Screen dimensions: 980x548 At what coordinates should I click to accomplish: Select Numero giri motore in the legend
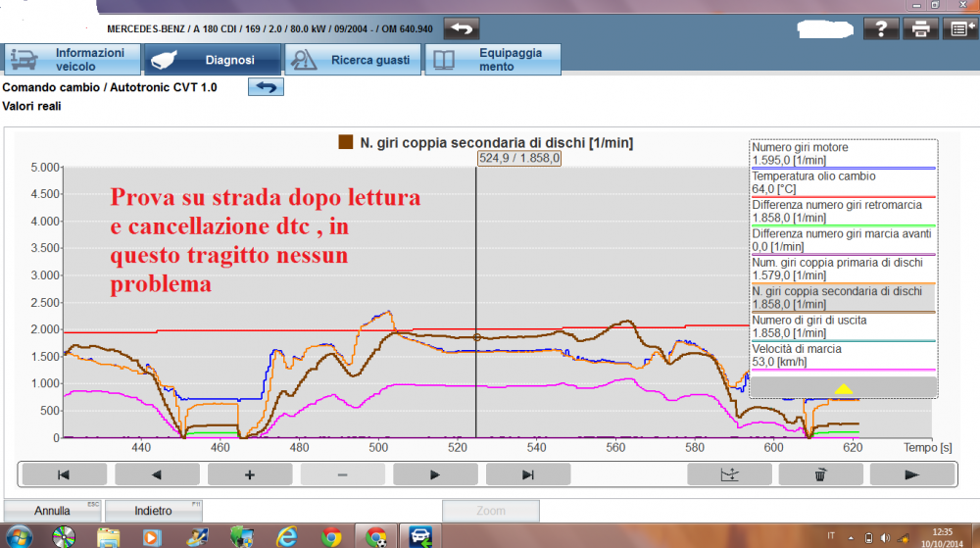tap(843, 154)
